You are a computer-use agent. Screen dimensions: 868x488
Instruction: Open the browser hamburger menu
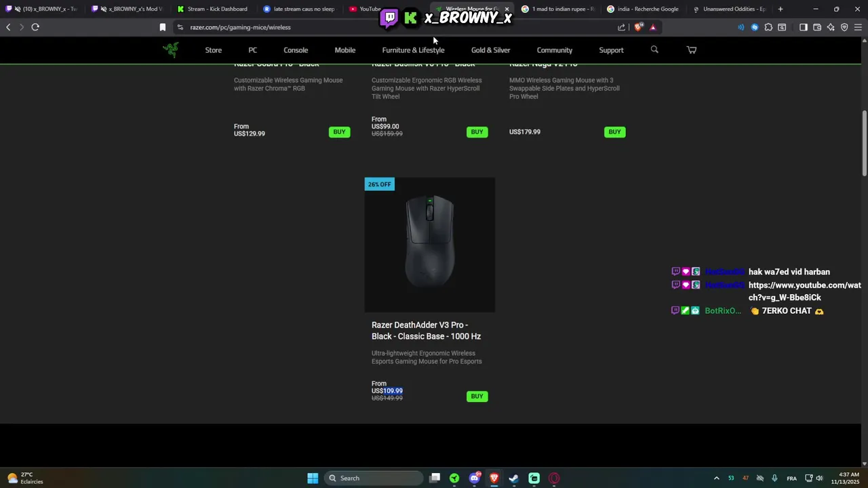pyautogui.click(x=859, y=27)
